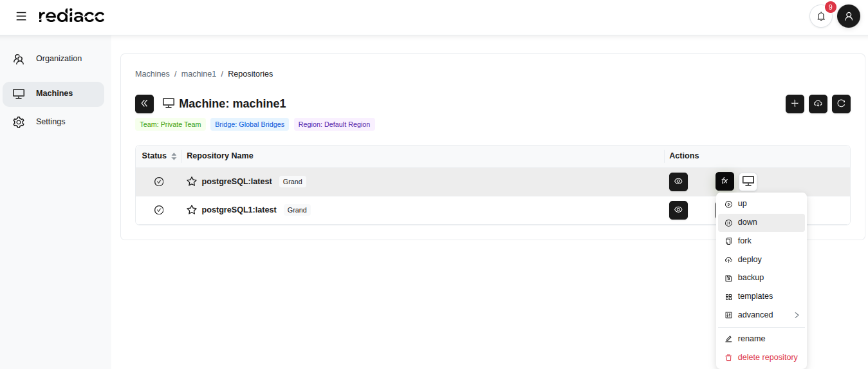The image size is (868, 369).
Task: Click the cloud upload icon button
Action: [818, 104]
